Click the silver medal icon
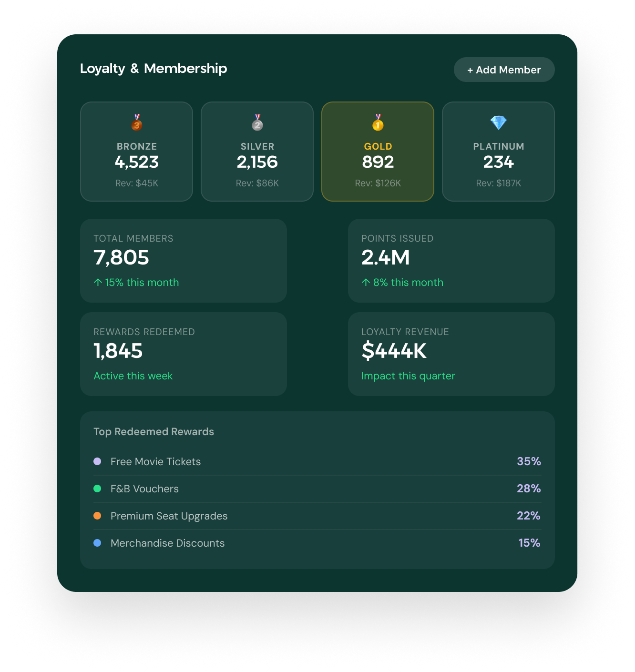 pos(257,123)
